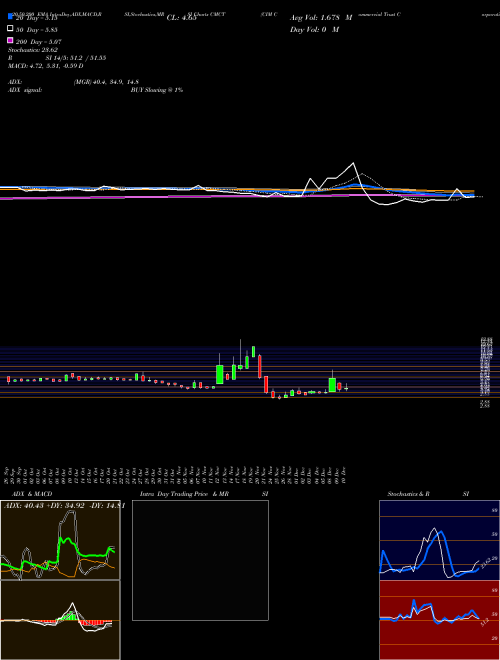Click the BUY Slowing signal text
The height and width of the screenshot is (660, 500).
157,90
